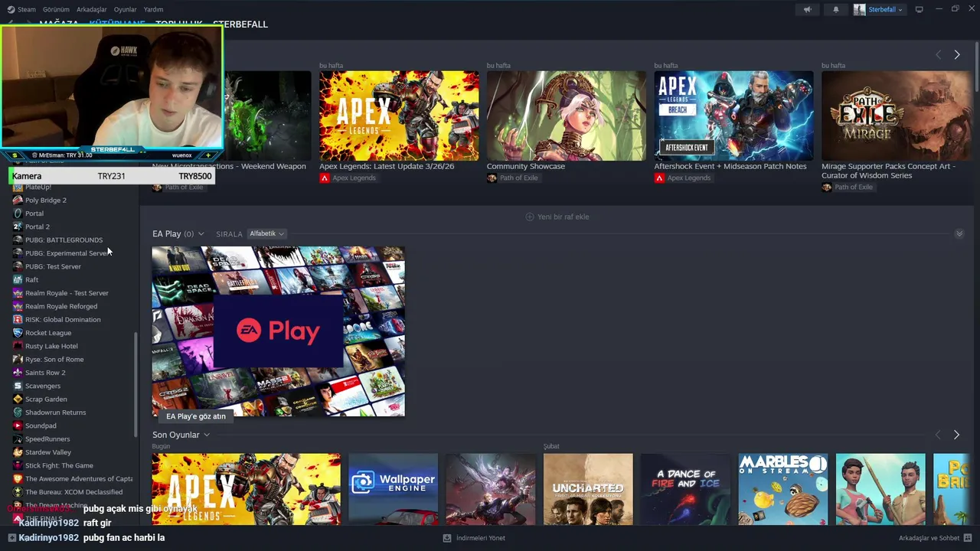The image size is (980, 551).
Task: Collapse the EA Play shelf with the right chevron
Action: [959, 233]
